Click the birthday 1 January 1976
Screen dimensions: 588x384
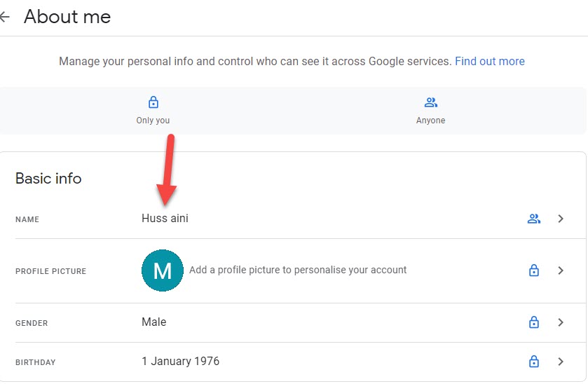point(180,362)
